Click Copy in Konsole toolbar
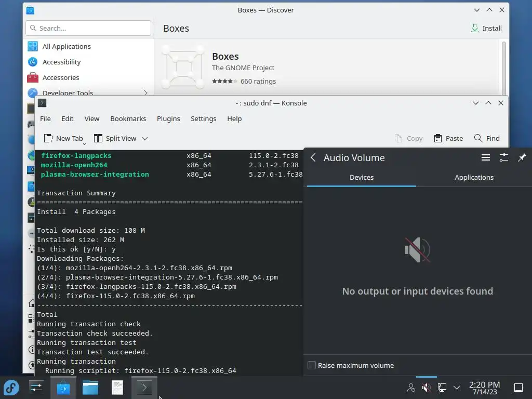Viewport: 532px width, 399px height. tap(408, 138)
